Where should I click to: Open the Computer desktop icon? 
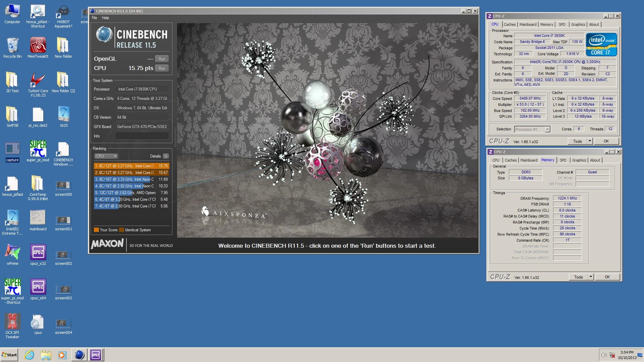pyautogui.click(x=12, y=14)
